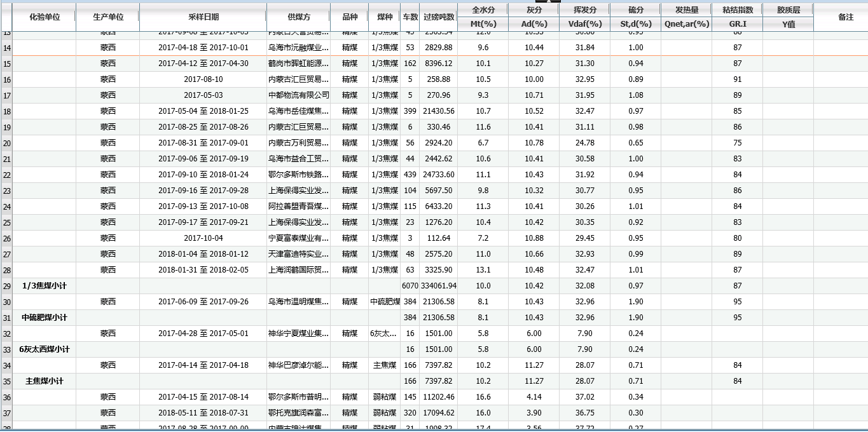This screenshot has width=868, height=432.
Task: Click the 中硫肥煤小计 subtotal label
Action: click(45, 318)
